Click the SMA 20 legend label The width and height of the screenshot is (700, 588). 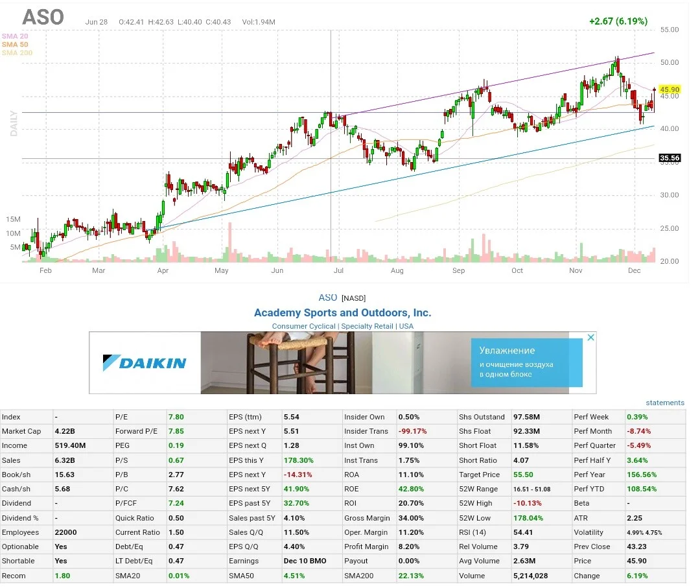coord(15,36)
